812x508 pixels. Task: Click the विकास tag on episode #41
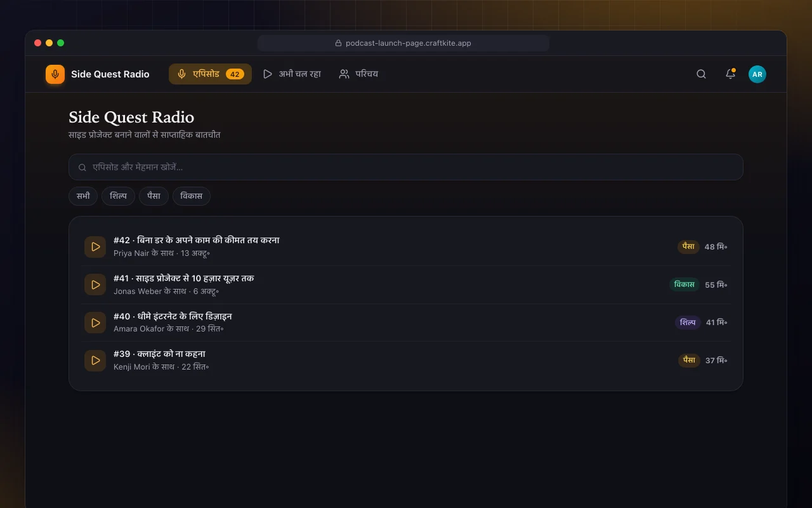684,284
